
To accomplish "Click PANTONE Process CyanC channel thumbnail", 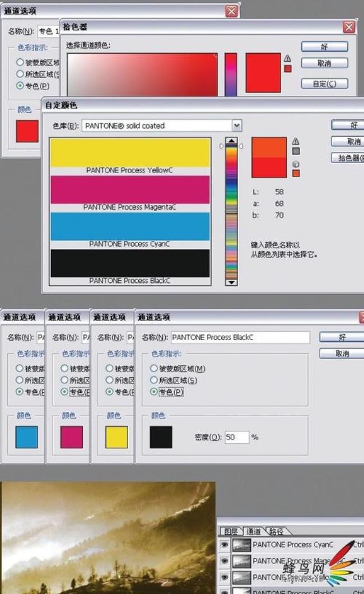I will 241,545.
